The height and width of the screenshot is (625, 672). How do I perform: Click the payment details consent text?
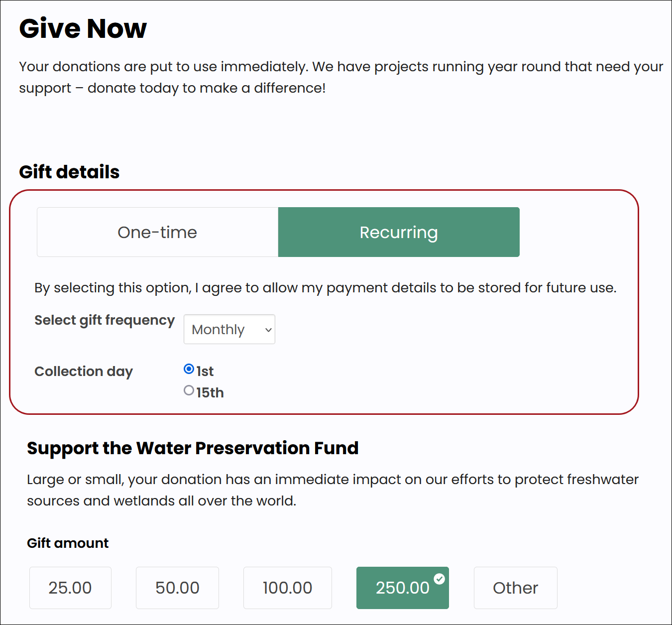[326, 288]
